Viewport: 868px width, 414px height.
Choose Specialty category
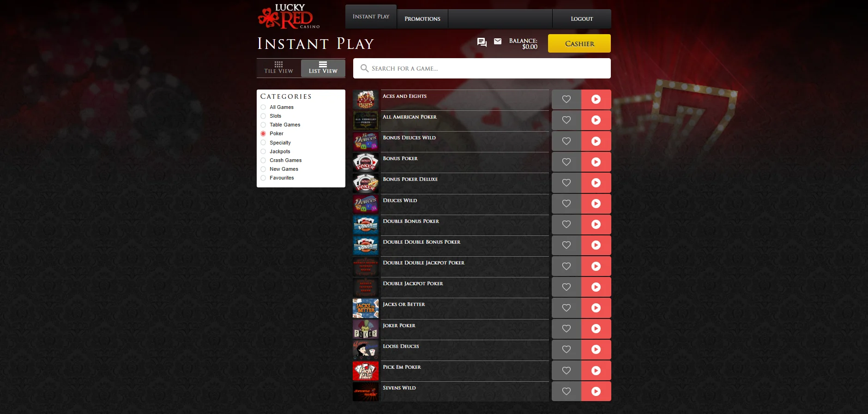click(x=263, y=143)
